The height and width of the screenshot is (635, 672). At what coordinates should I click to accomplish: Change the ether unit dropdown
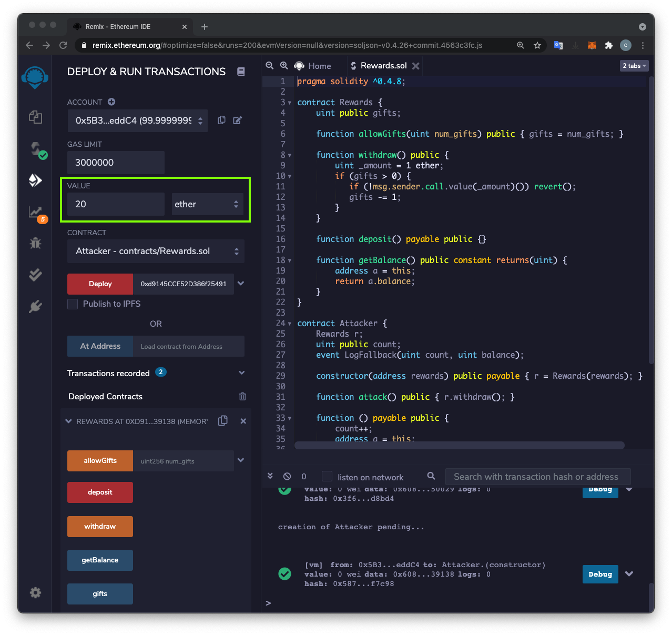point(208,204)
